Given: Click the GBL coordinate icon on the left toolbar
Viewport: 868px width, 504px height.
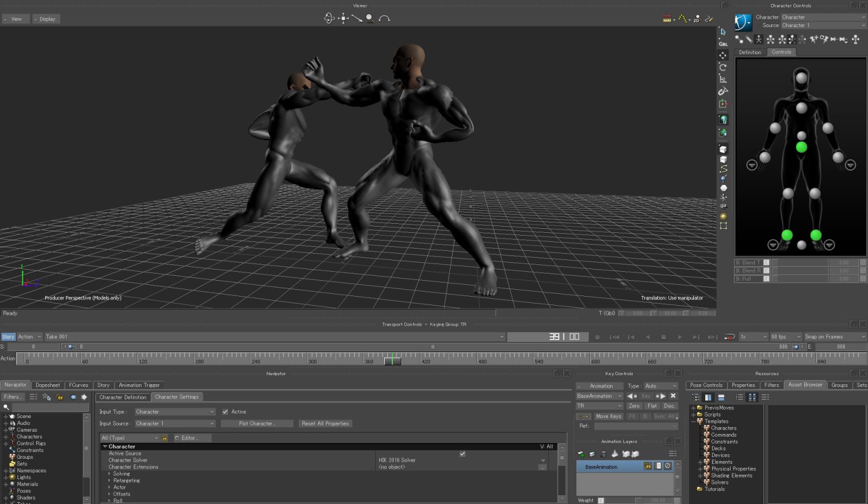Looking at the screenshot, I should [723, 43].
